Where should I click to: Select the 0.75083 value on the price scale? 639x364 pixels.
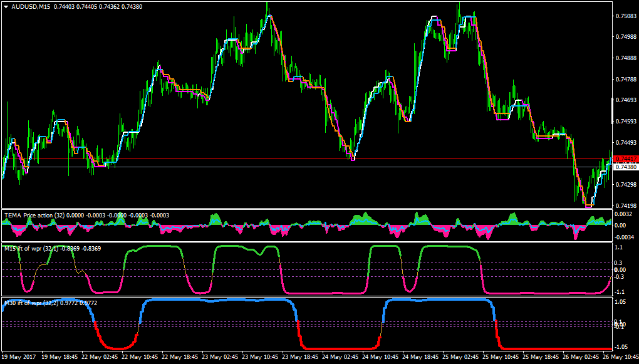626,16
